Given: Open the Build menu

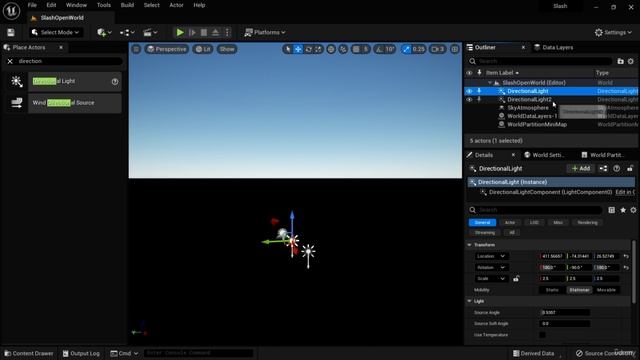Looking at the screenshot, I should (x=127, y=5).
